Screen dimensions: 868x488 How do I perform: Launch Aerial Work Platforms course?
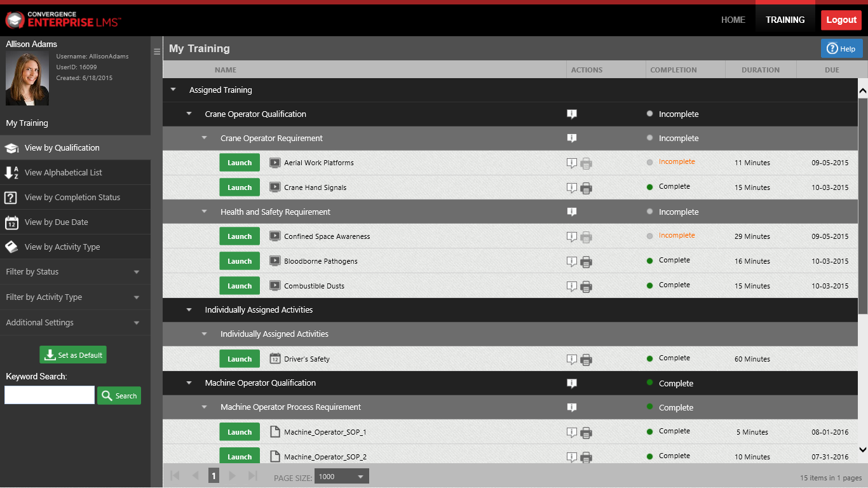click(x=240, y=163)
